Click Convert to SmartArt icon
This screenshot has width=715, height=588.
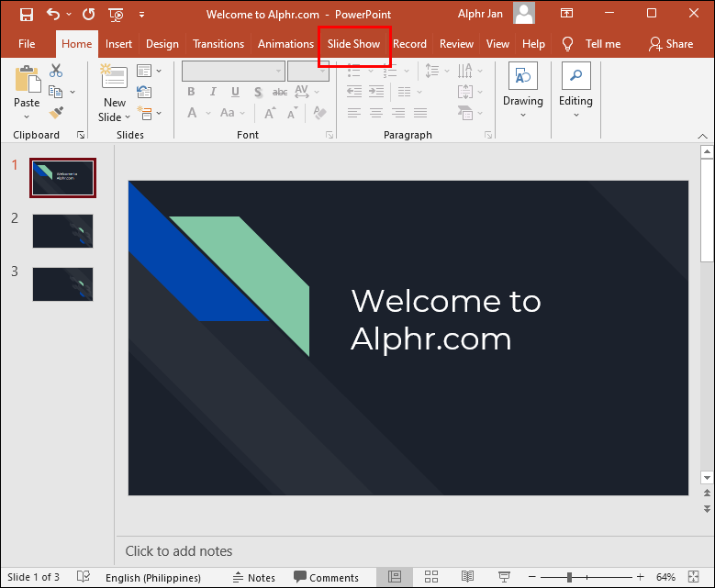465,113
